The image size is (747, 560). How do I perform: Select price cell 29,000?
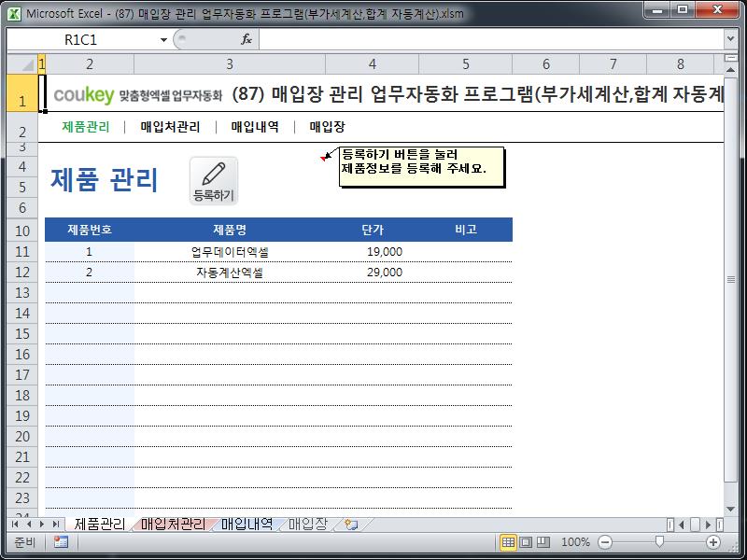pyautogui.click(x=372, y=273)
